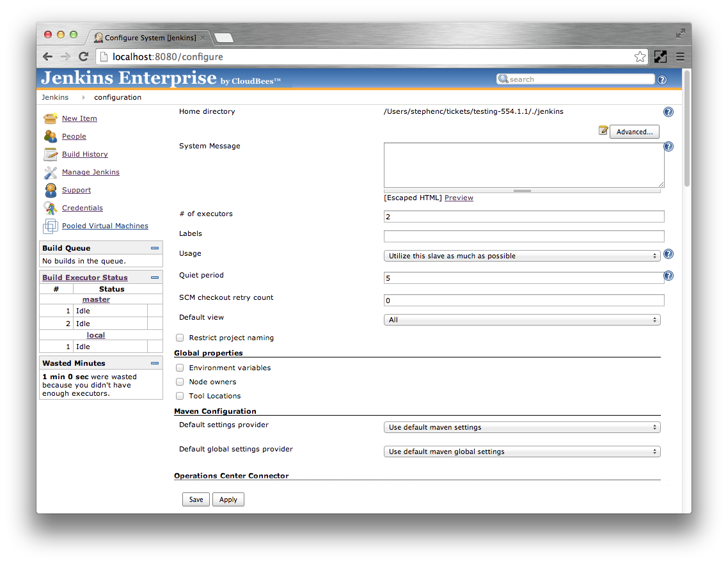Open the Build History notepad icon

[50, 154]
